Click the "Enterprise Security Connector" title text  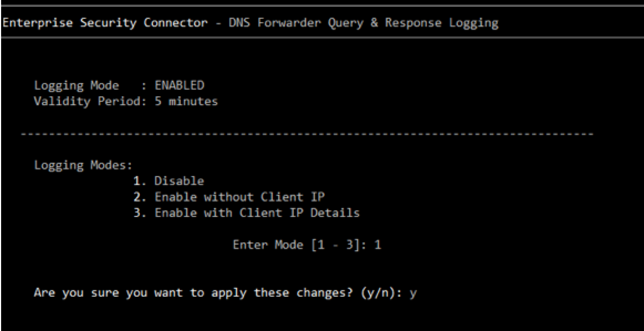pos(105,23)
